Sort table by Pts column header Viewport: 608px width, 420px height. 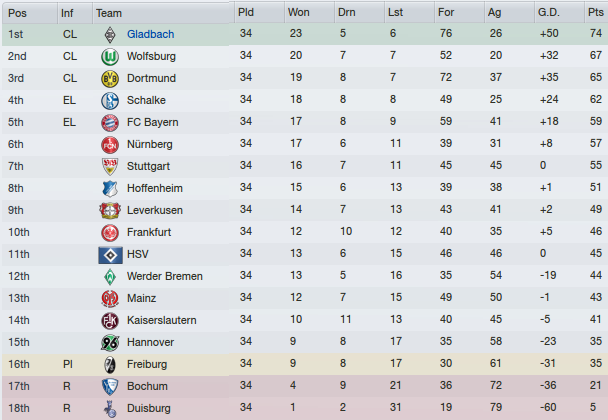(596, 12)
